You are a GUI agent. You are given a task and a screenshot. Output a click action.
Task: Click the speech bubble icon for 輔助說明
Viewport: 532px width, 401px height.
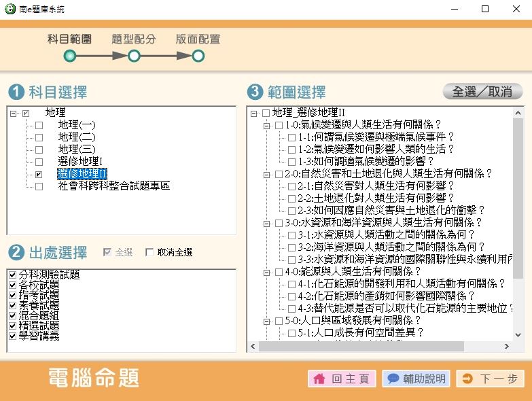(x=393, y=379)
